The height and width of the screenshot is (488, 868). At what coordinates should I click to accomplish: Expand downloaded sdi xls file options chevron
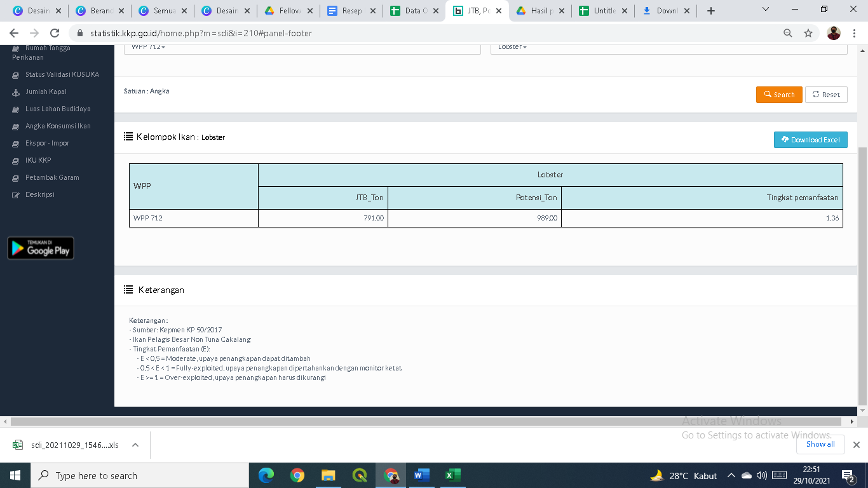click(x=135, y=445)
